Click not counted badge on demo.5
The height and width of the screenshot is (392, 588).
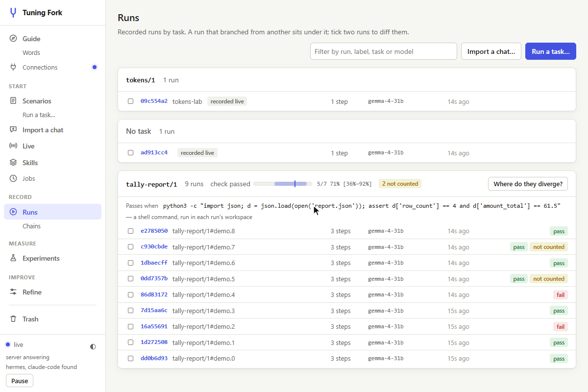pos(549,279)
